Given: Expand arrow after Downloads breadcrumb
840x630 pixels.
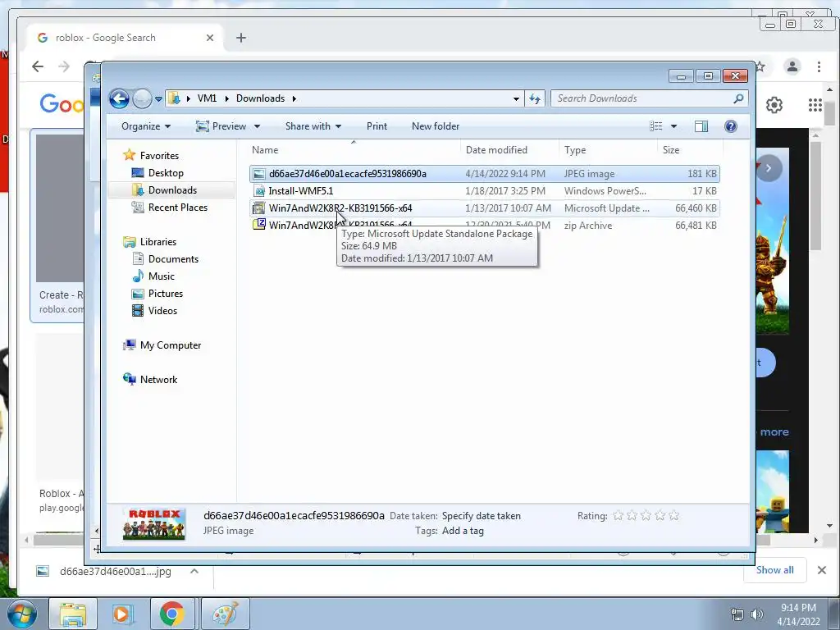Looking at the screenshot, I should point(294,99).
